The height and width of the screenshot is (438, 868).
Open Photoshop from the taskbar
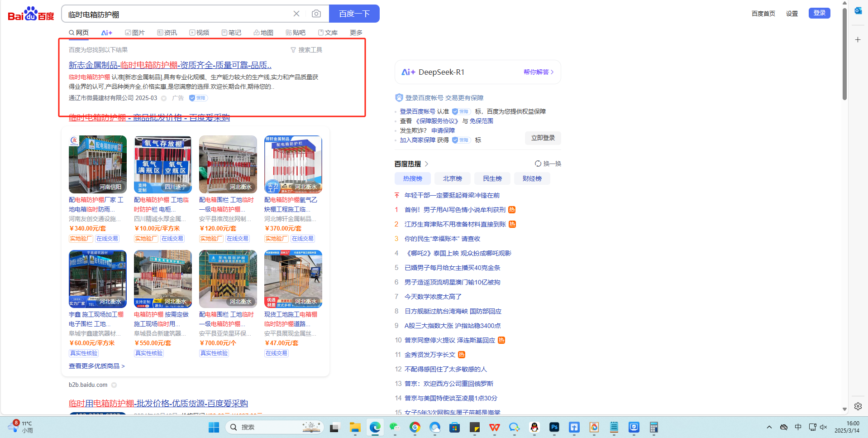(554, 427)
